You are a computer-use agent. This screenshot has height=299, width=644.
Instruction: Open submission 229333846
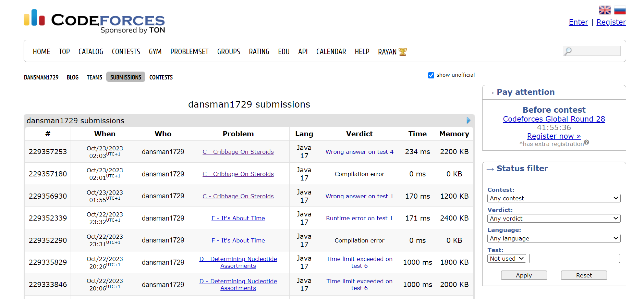click(48, 285)
